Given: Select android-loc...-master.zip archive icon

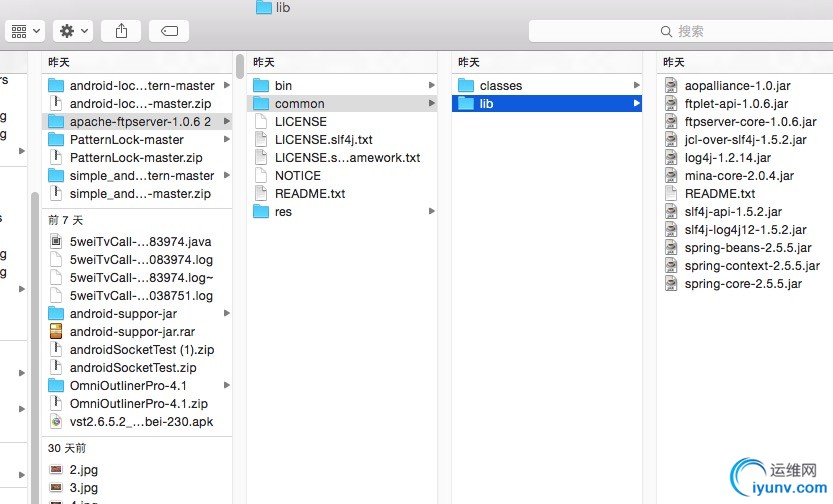Looking at the screenshot, I should (56, 104).
